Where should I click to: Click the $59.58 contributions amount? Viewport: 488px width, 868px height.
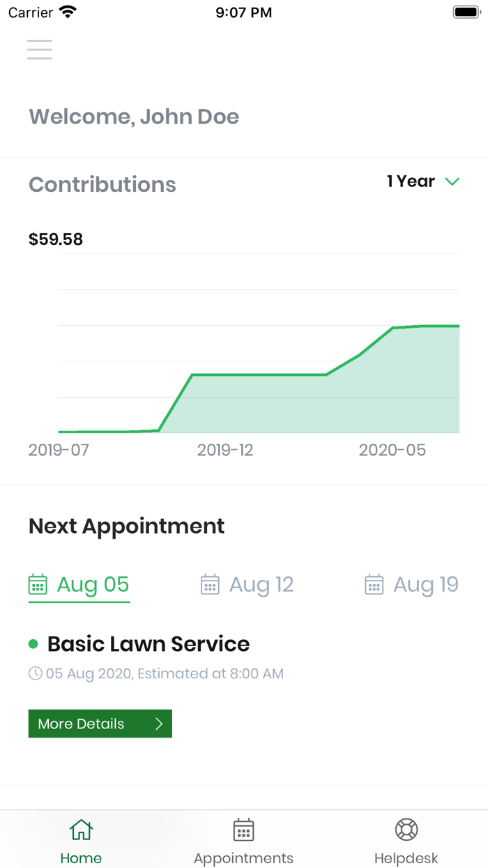click(x=55, y=239)
